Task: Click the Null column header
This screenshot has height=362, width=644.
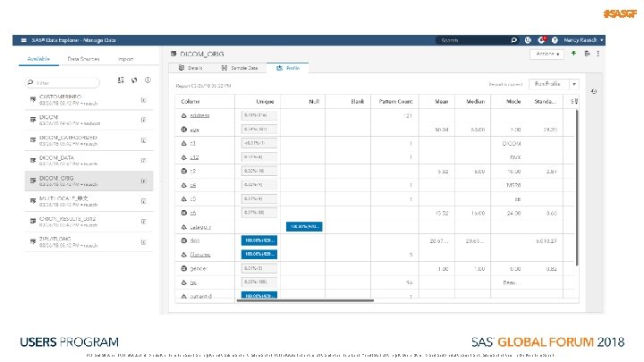Action: coord(314,101)
